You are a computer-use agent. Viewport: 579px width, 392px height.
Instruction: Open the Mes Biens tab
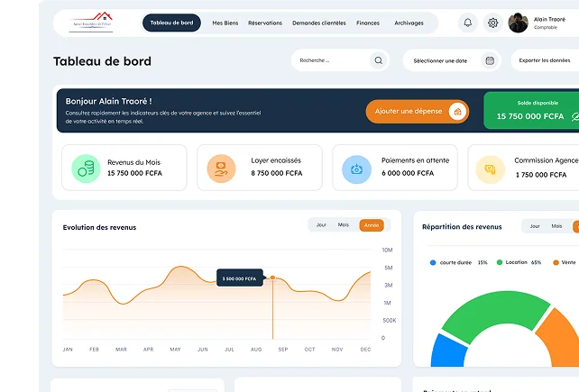coord(225,23)
